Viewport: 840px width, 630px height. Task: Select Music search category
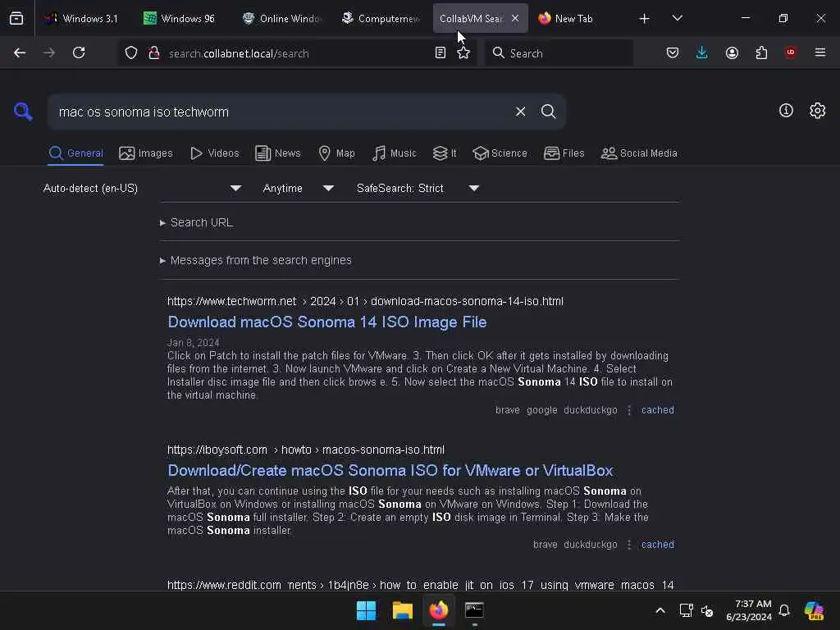pyautogui.click(x=395, y=153)
